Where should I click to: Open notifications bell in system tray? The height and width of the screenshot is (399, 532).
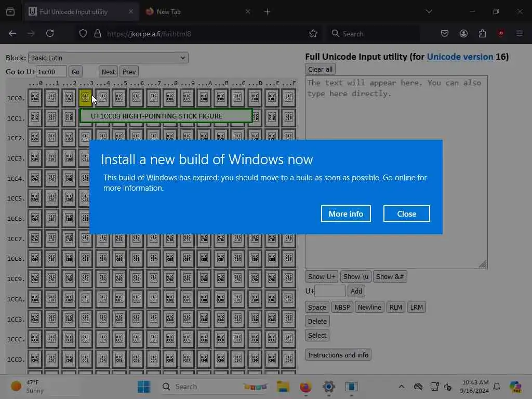[x=497, y=387]
